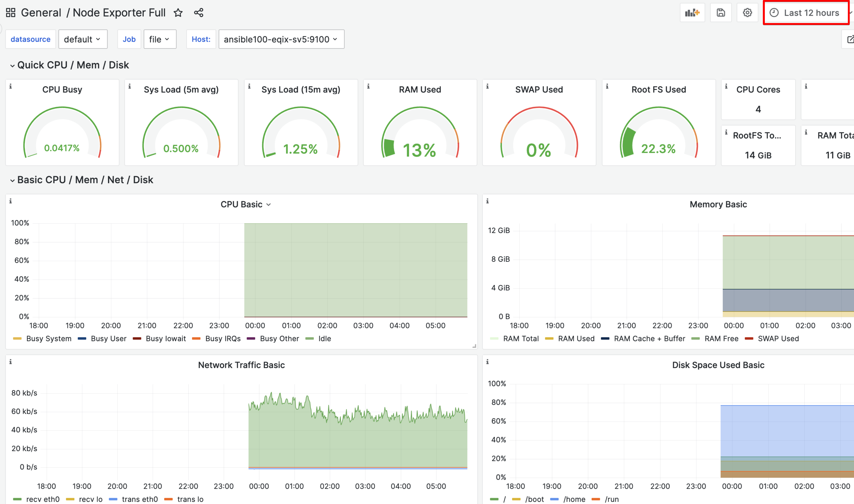
Task: Open the Host dropdown ansible100-eqix-sv5:9100
Action: [x=281, y=39]
